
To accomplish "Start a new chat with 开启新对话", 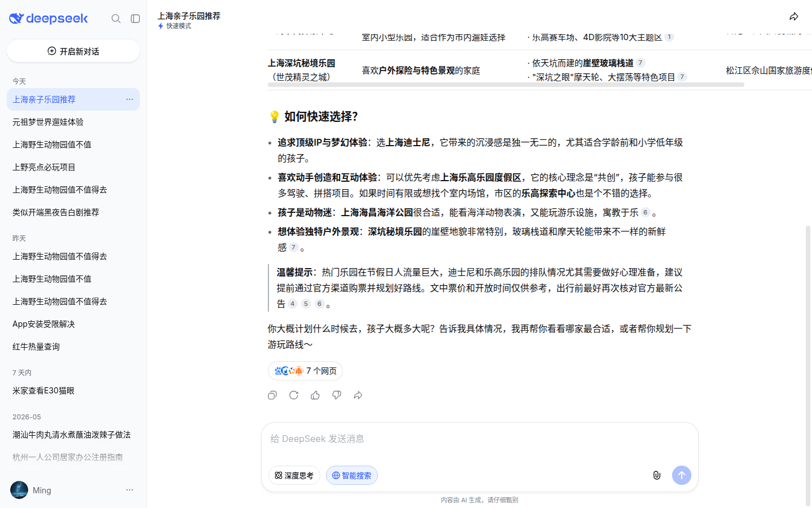I will point(73,51).
